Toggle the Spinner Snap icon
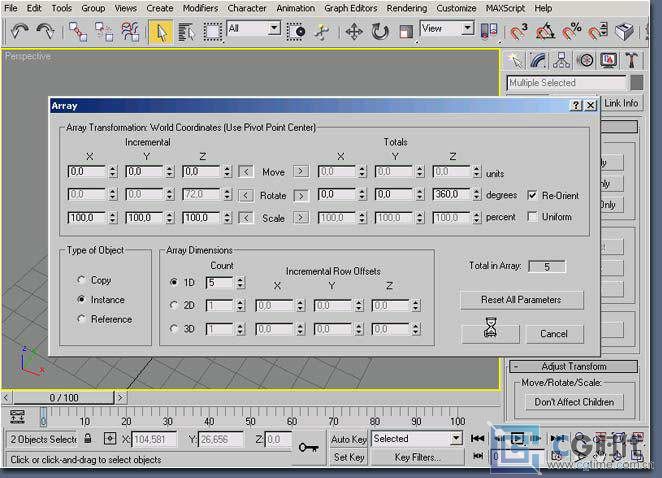The height and width of the screenshot is (478, 662). point(598,32)
